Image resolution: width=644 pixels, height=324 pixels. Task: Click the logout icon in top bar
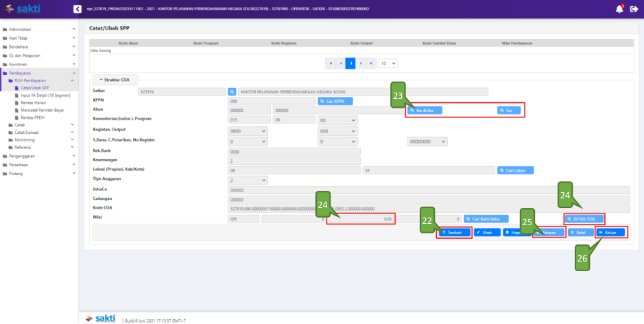click(634, 9)
